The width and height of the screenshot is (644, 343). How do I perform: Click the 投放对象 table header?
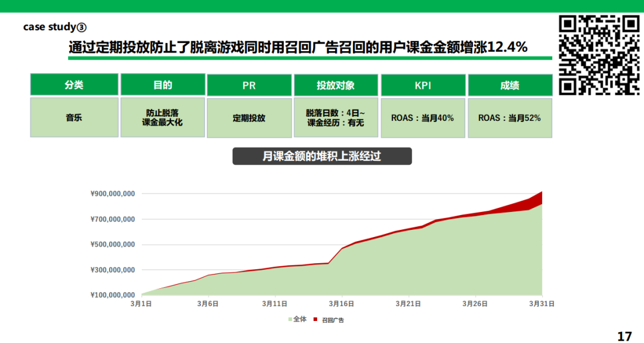tap(335, 85)
